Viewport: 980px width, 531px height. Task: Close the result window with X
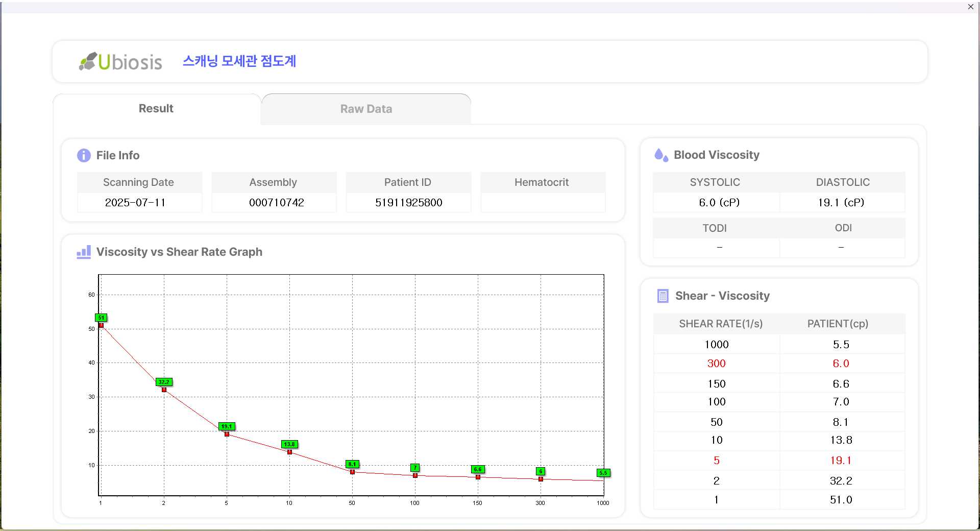[x=970, y=7]
